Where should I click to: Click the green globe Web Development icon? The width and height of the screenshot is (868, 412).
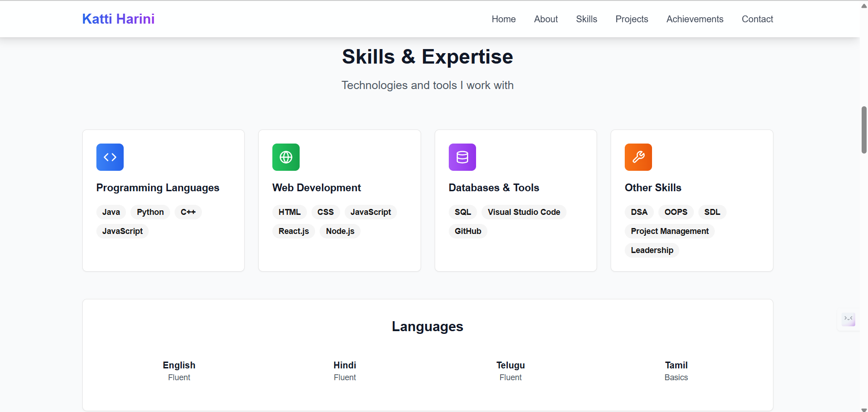click(286, 157)
